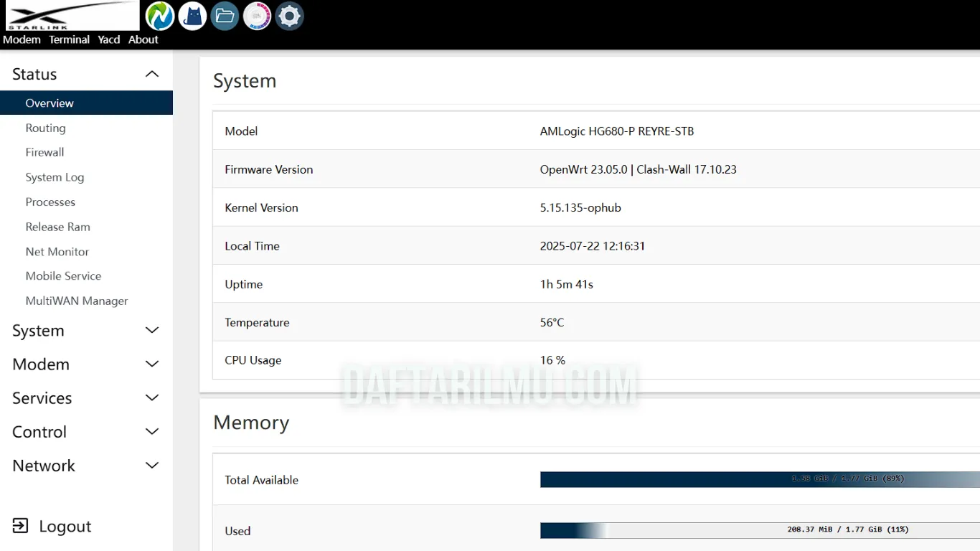This screenshot has width=980, height=551.
Task: Click the Model row label
Action: click(x=241, y=131)
